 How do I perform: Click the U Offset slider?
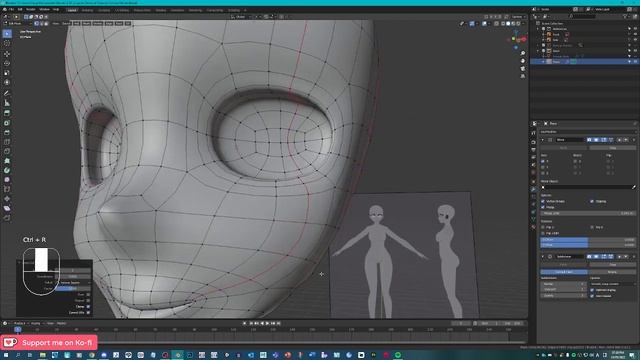point(588,240)
